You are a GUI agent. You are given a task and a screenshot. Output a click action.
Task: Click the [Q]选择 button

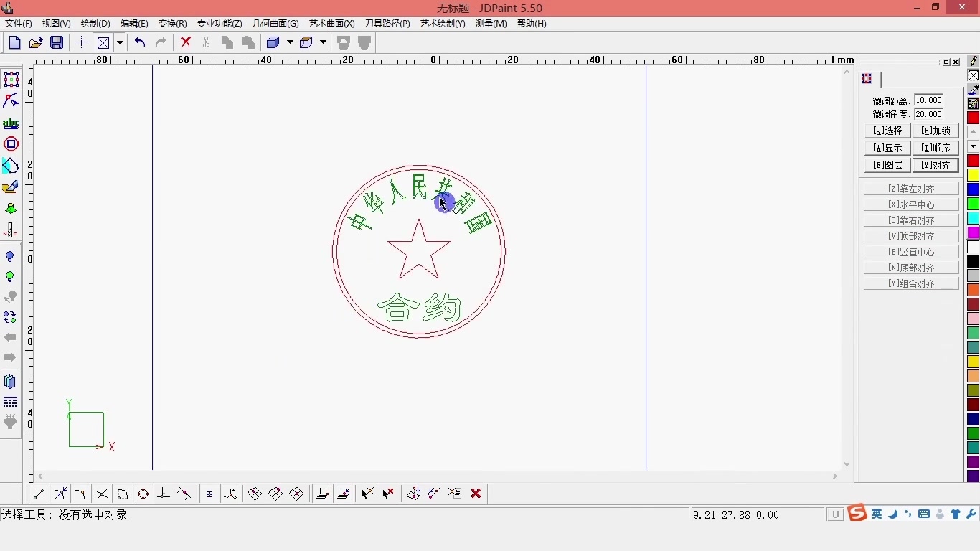pyautogui.click(x=887, y=131)
